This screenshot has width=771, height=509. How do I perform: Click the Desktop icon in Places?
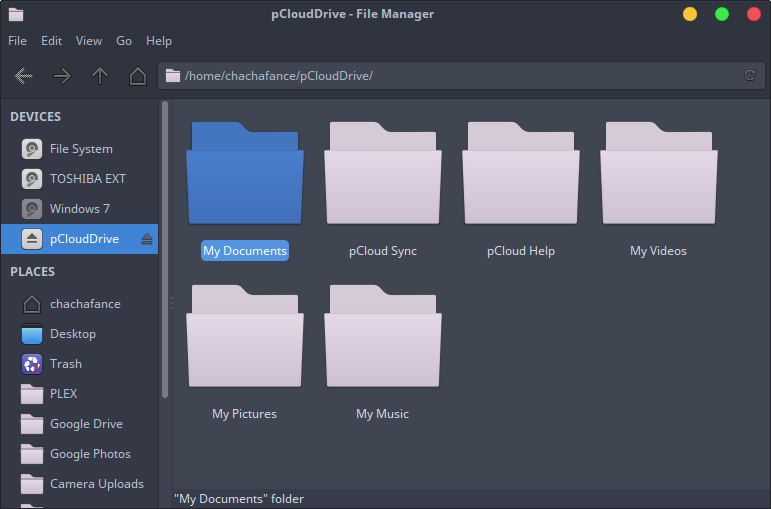pyautogui.click(x=32, y=334)
